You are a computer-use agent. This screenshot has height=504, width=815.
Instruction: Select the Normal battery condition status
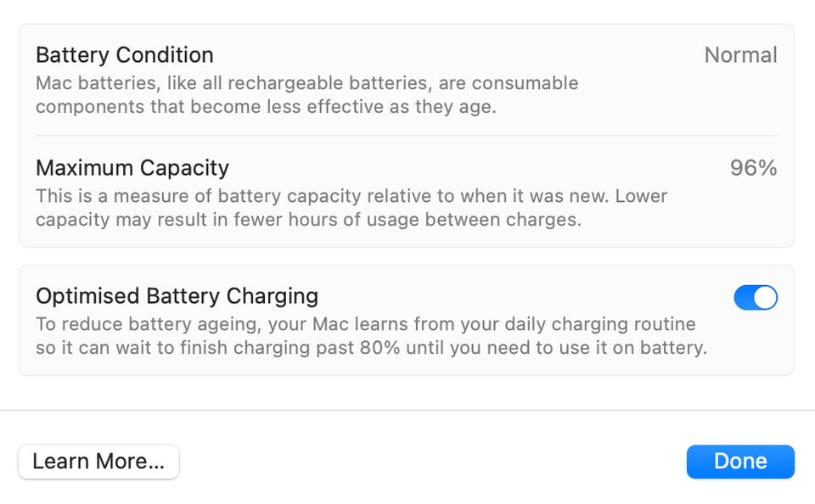click(x=740, y=55)
